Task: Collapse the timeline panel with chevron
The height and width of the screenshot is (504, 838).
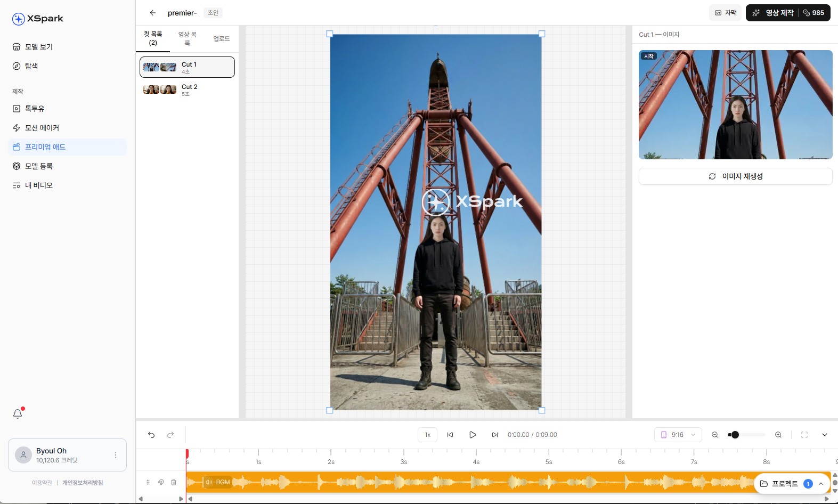Action: tap(825, 435)
